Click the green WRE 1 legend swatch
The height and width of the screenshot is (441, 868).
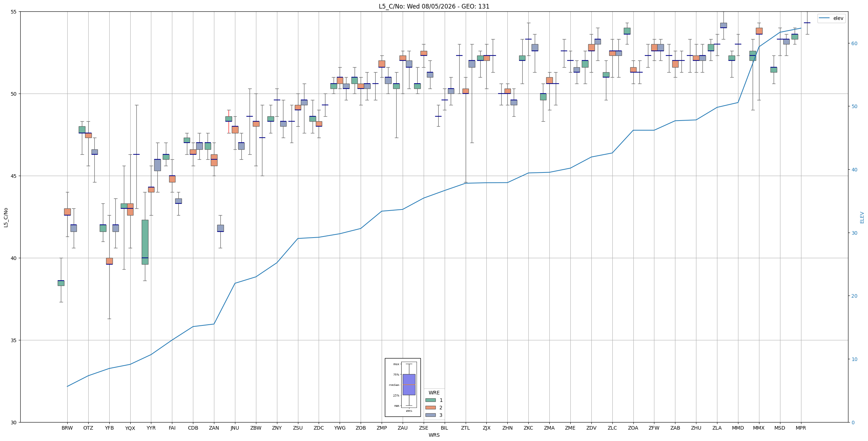[430, 400]
